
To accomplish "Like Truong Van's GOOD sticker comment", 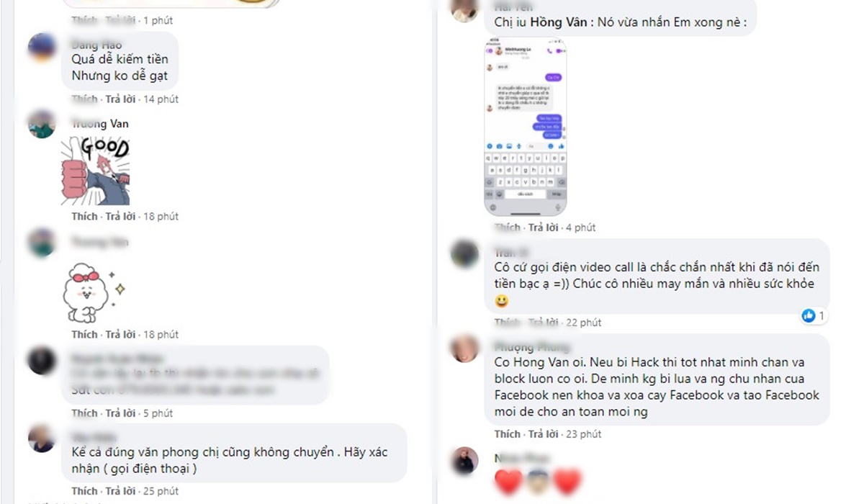I will [84, 216].
